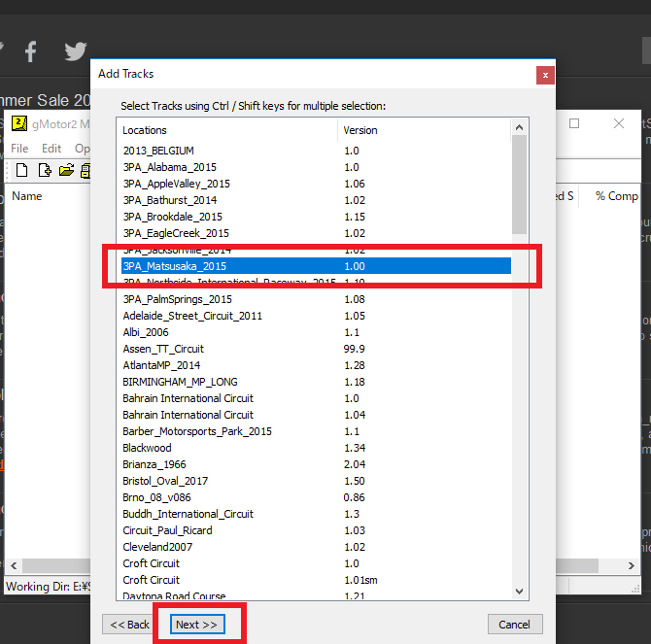Maximize the gMotor2 window
Image resolution: width=651 pixels, height=644 pixels.
[x=574, y=124]
